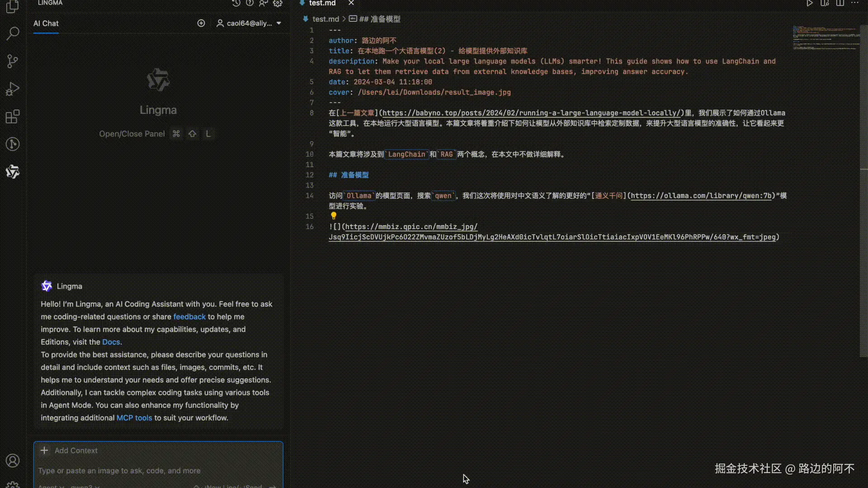Open the preview to the side

click(x=825, y=3)
